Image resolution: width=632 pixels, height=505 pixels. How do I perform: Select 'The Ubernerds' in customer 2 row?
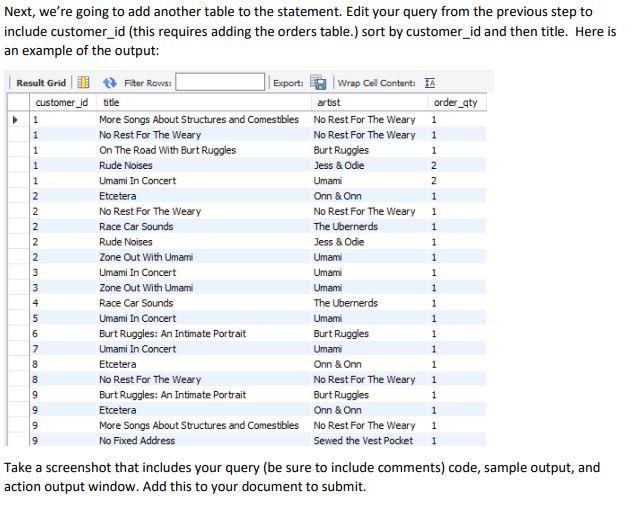point(345,227)
